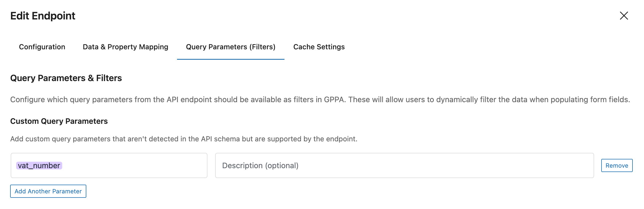Click the Edit Endpoint dialog title
The height and width of the screenshot is (209, 644).
43,16
